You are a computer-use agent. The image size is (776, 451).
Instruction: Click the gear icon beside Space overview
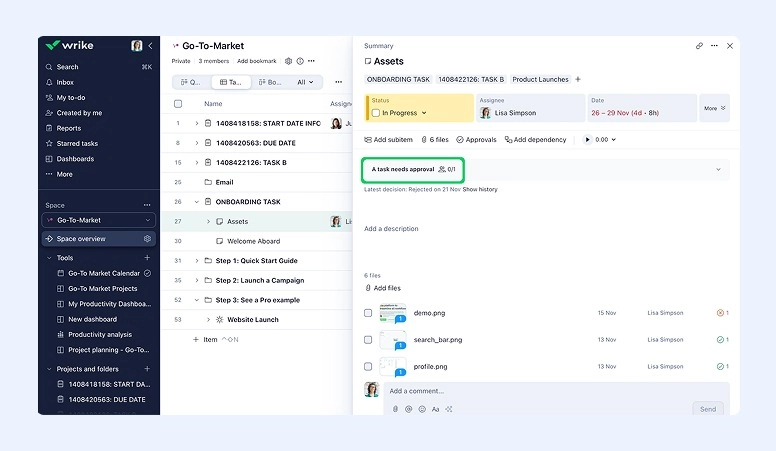[x=147, y=239]
